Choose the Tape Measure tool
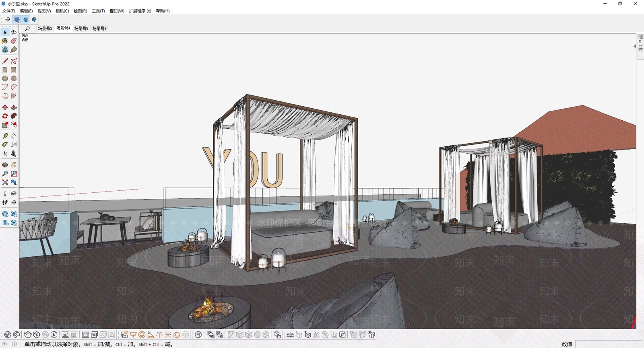 [x=5, y=136]
